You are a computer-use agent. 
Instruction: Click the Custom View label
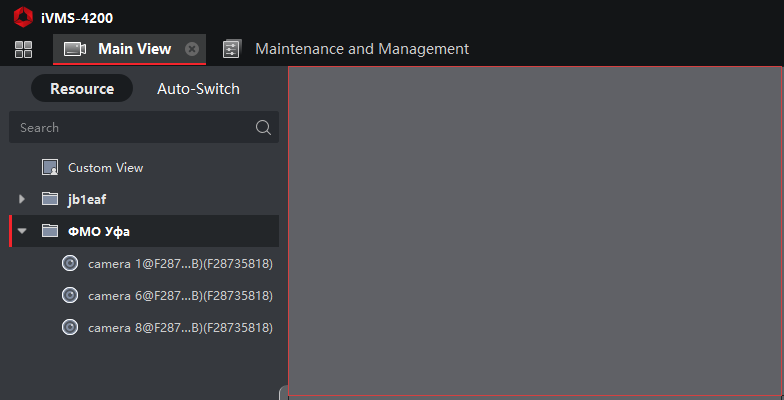(x=106, y=168)
